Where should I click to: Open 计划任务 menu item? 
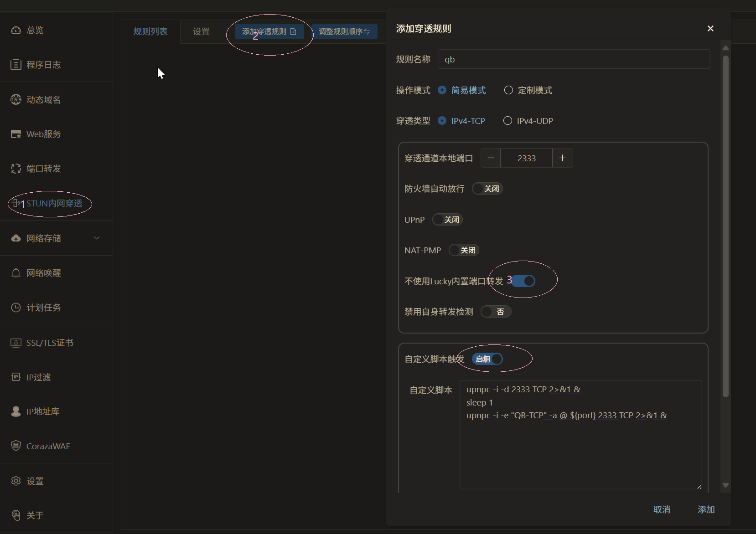[57, 308]
